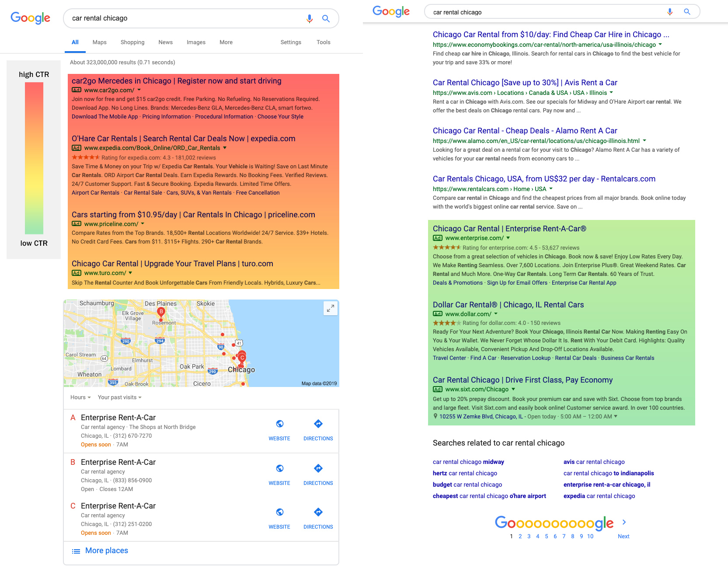Select the All search tab
This screenshot has height=575, width=728.
[75, 42]
